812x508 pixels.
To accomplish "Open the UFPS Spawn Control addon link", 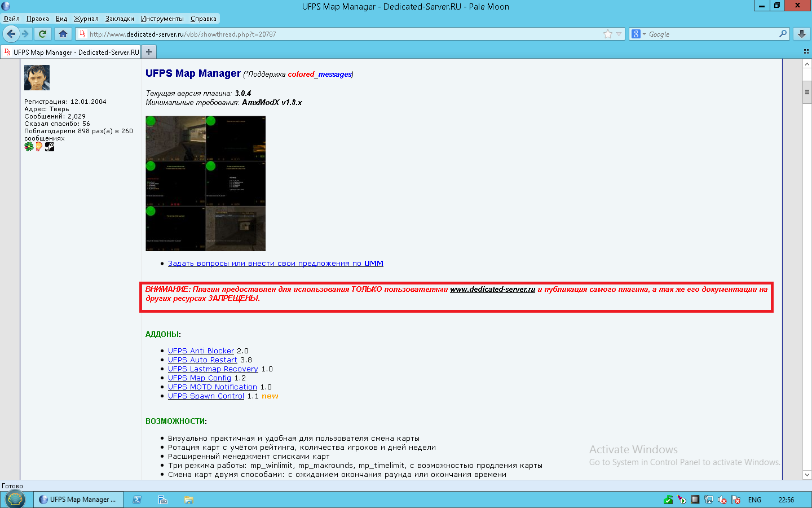I will [206, 396].
